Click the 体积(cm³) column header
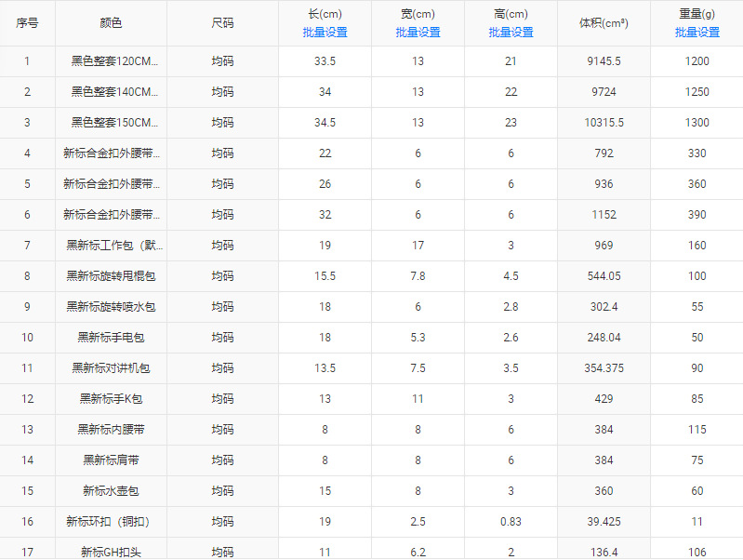Image resolution: width=743 pixels, height=560 pixels. (x=604, y=22)
